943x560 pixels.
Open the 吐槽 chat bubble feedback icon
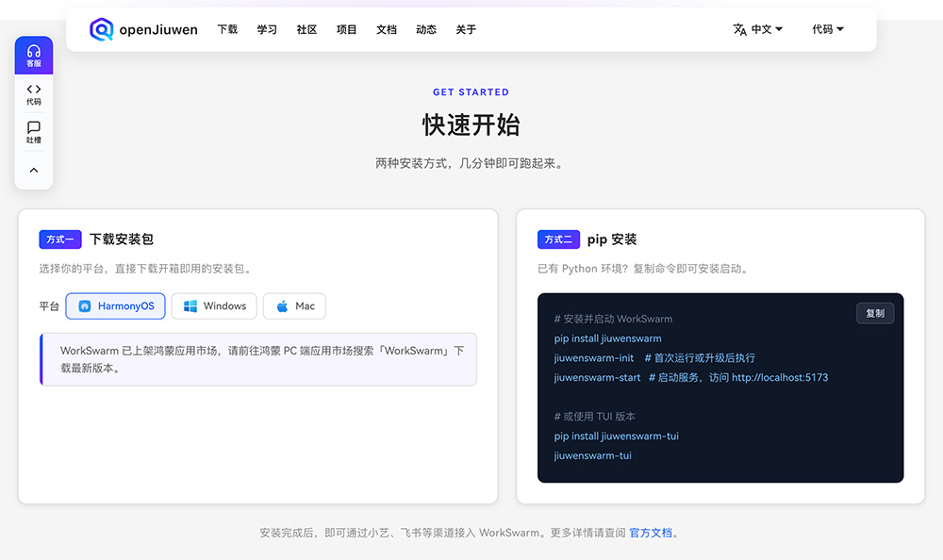pos(34,132)
